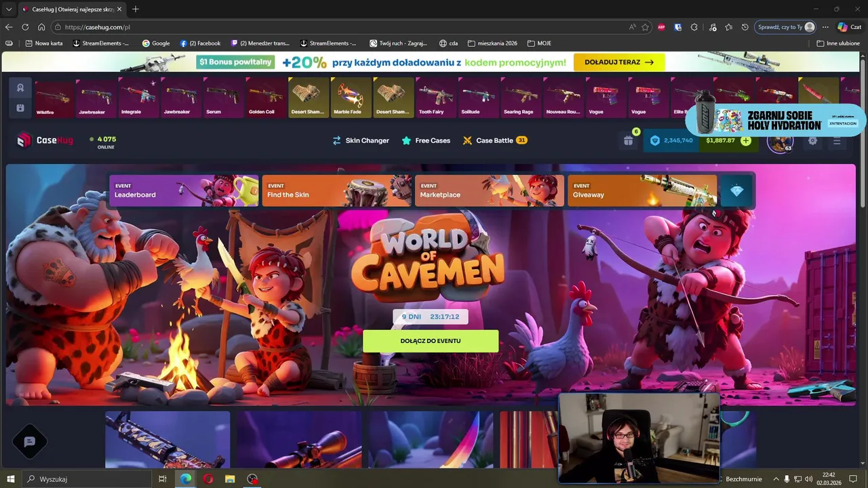Open browser extensions puzzle icon
The height and width of the screenshot is (488, 868).
pos(694,27)
